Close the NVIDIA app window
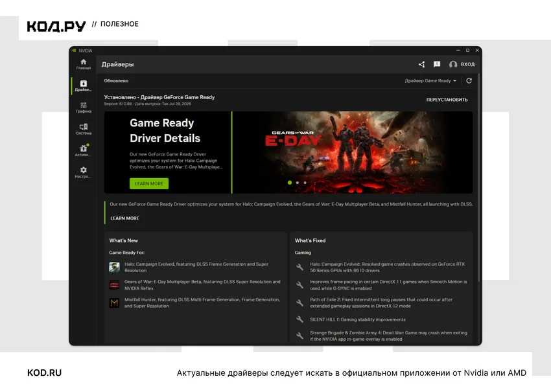The image size is (551, 392). coord(477,51)
